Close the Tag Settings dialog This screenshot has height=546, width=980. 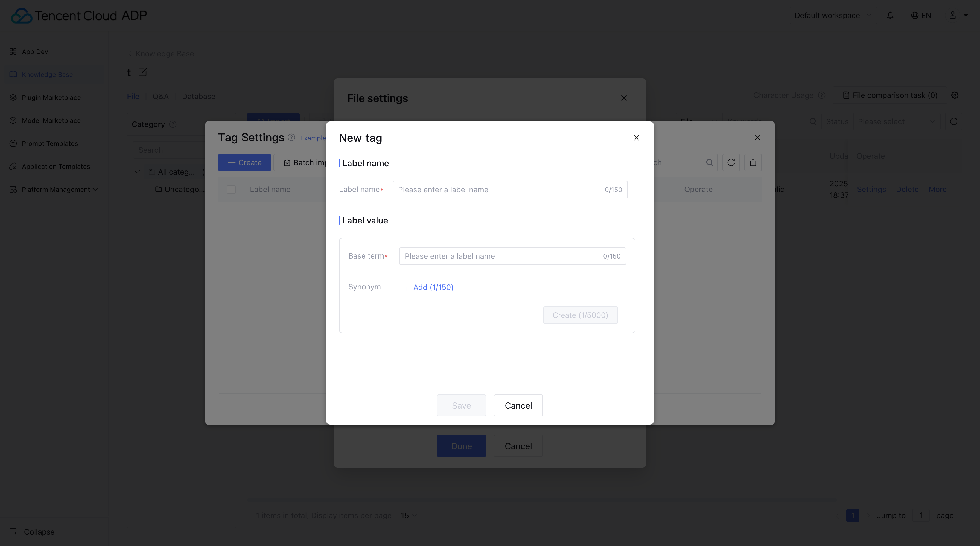[x=757, y=137]
